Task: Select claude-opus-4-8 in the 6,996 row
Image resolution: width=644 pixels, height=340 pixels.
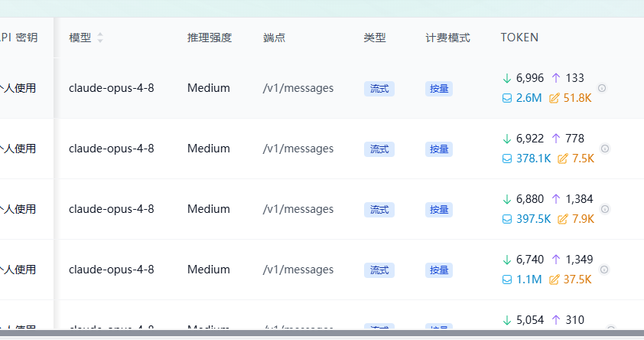Action: coord(112,88)
